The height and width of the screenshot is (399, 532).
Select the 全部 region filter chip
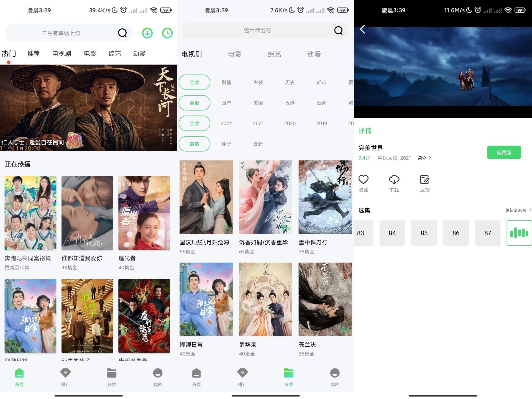pyautogui.click(x=195, y=103)
